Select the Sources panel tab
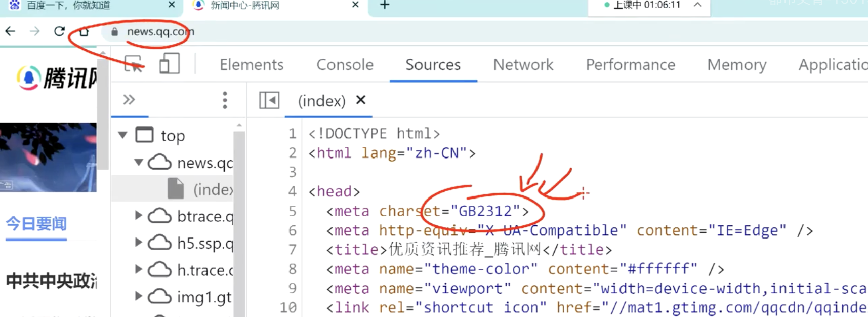Viewport: 868px width, 317px height. pos(433,64)
